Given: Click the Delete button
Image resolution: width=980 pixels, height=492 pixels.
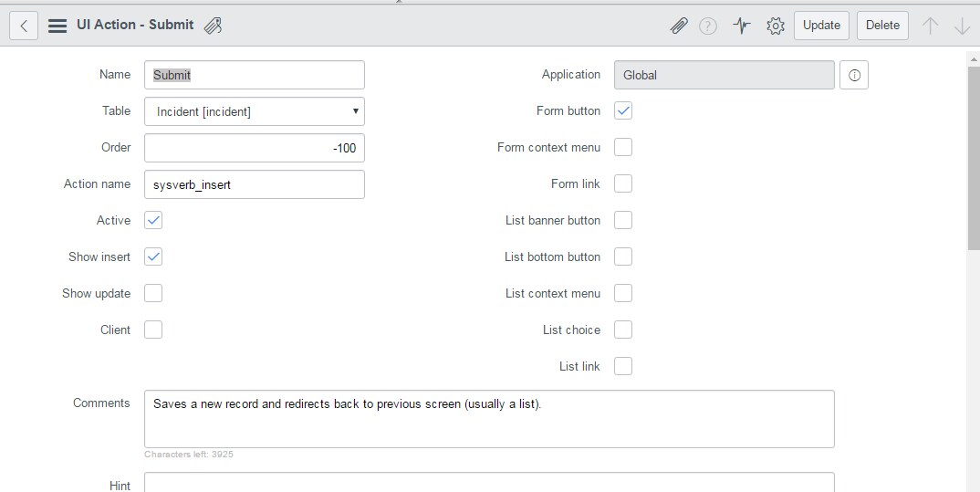Looking at the screenshot, I should (x=882, y=26).
